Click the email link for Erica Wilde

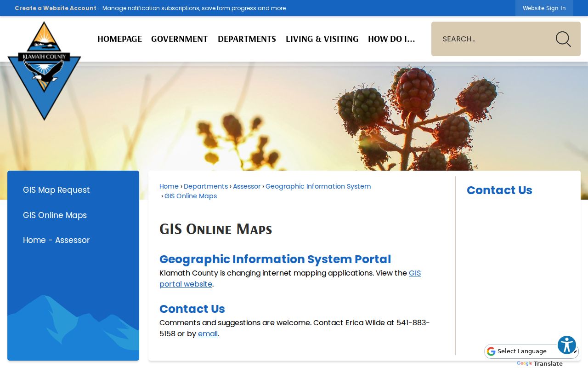click(208, 334)
